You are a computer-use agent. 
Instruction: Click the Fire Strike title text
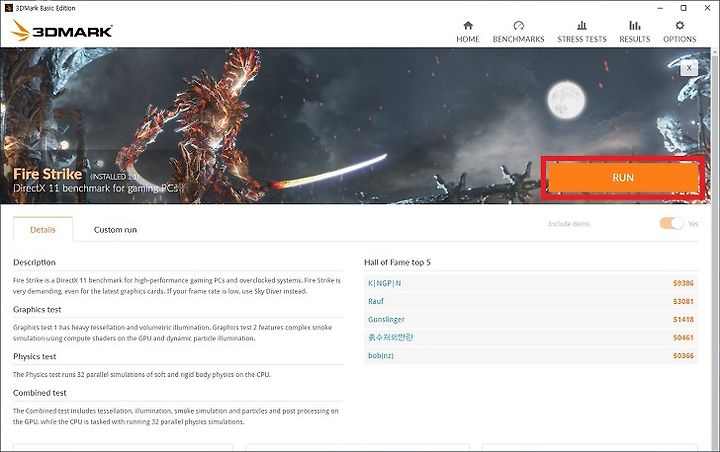[x=48, y=174]
